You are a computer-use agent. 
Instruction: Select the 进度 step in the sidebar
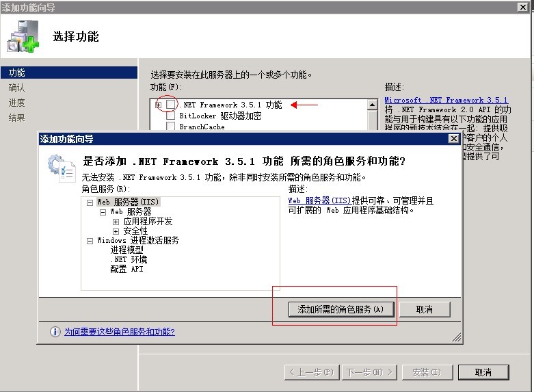click(x=16, y=103)
